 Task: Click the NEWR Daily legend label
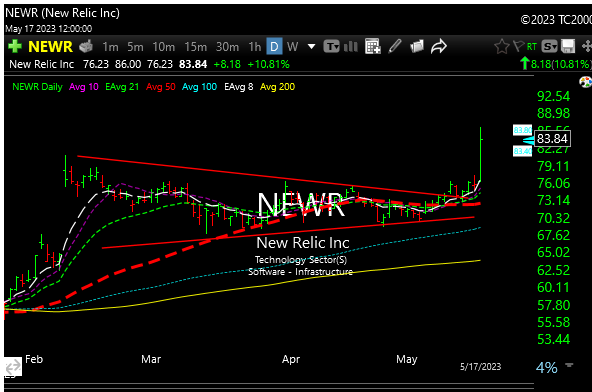pyautogui.click(x=37, y=87)
